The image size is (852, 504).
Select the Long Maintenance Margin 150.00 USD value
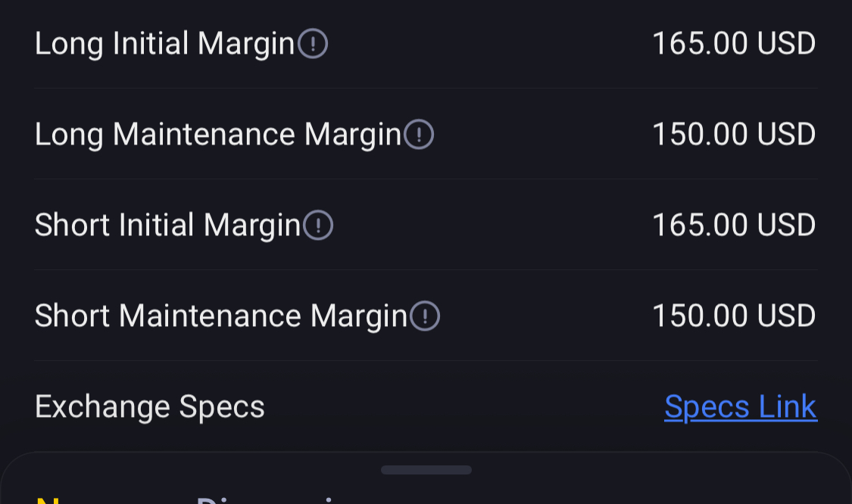pyautogui.click(x=733, y=135)
